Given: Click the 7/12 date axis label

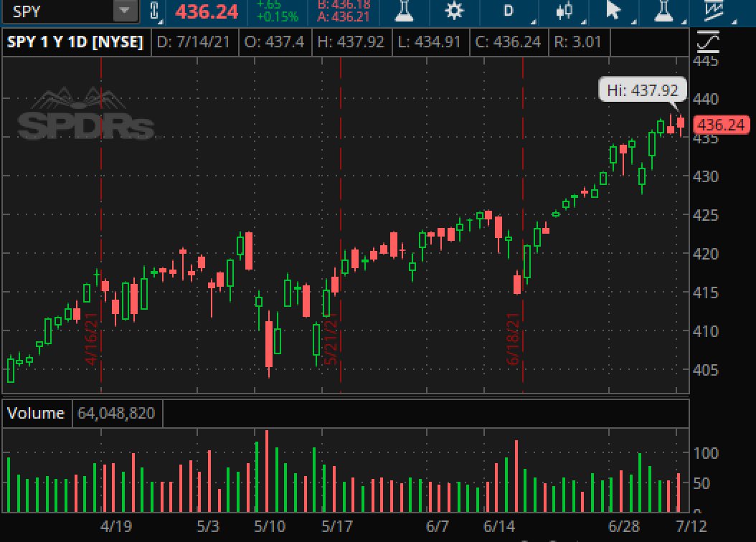Looking at the screenshot, I should pyautogui.click(x=691, y=526).
